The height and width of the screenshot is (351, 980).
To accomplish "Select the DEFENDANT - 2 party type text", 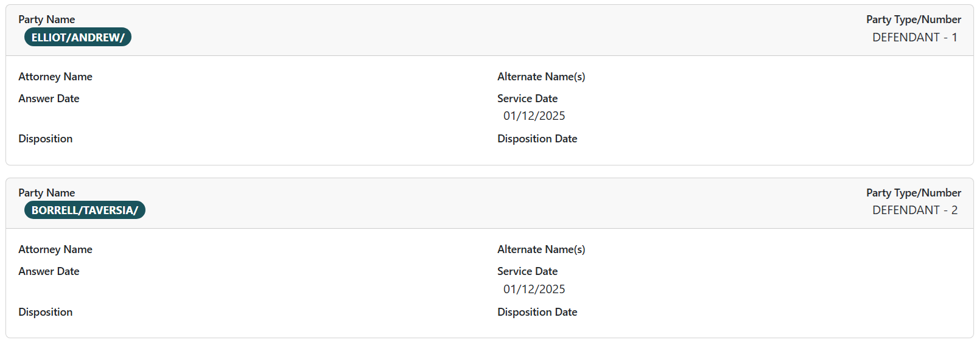I will (x=914, y=210).
